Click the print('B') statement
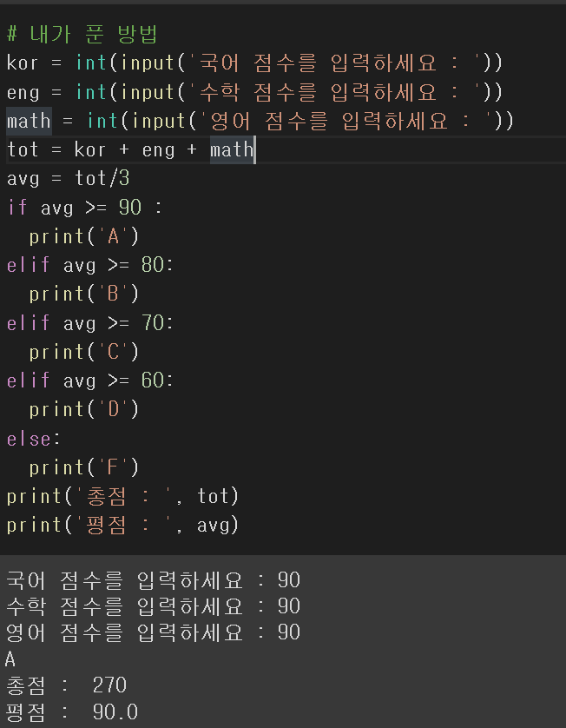Screen dimensions: 566x728 coord(84,295)
